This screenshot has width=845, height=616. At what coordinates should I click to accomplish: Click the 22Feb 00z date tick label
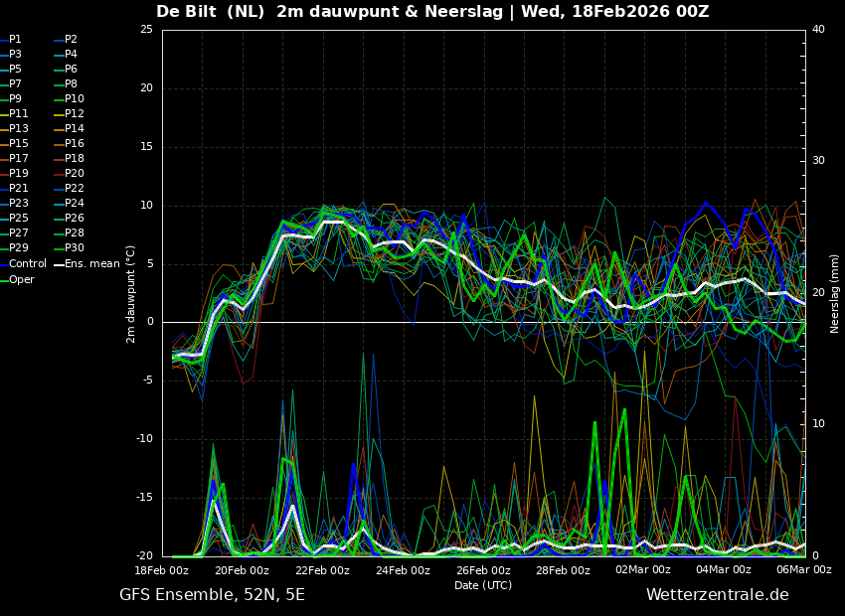click(322, 570)
